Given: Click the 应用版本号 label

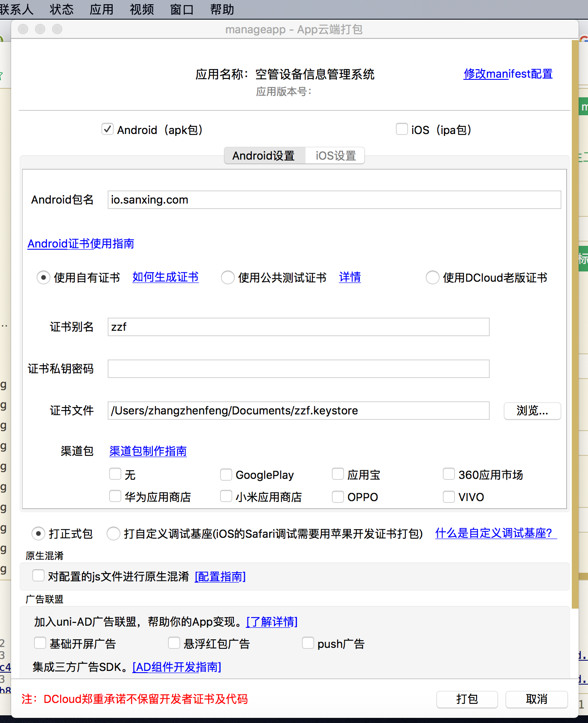Looking at the screenshot, I should coord(284,92).
